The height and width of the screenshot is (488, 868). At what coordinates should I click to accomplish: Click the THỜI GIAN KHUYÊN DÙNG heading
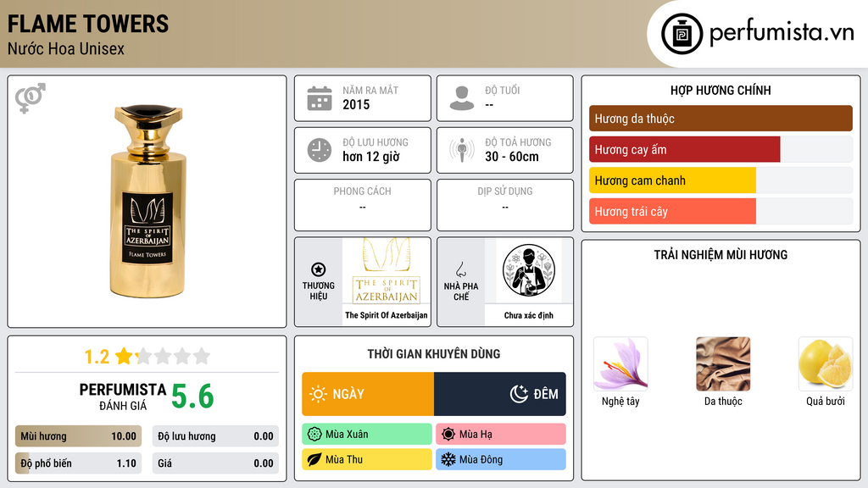pyautogui.click(x=434, y=354)
